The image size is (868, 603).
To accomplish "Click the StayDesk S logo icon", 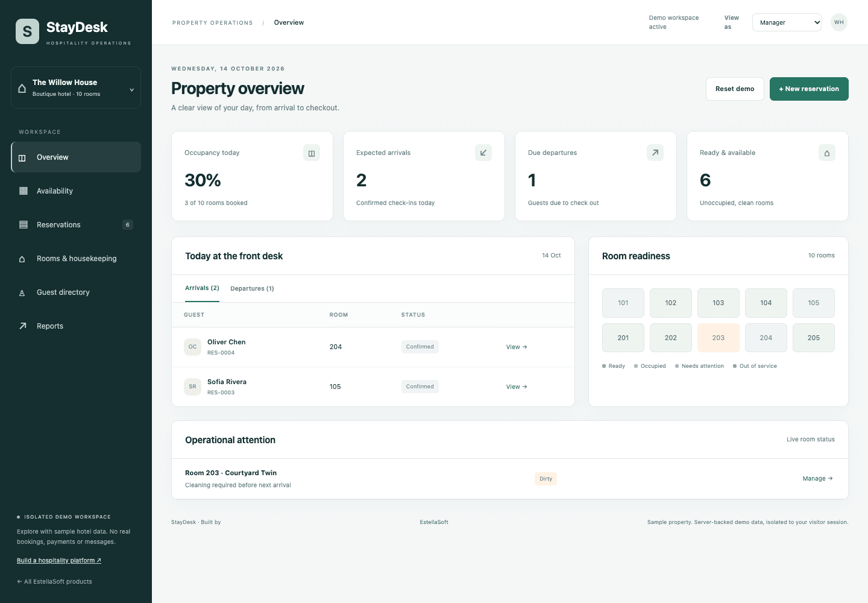I will (27, 31).
